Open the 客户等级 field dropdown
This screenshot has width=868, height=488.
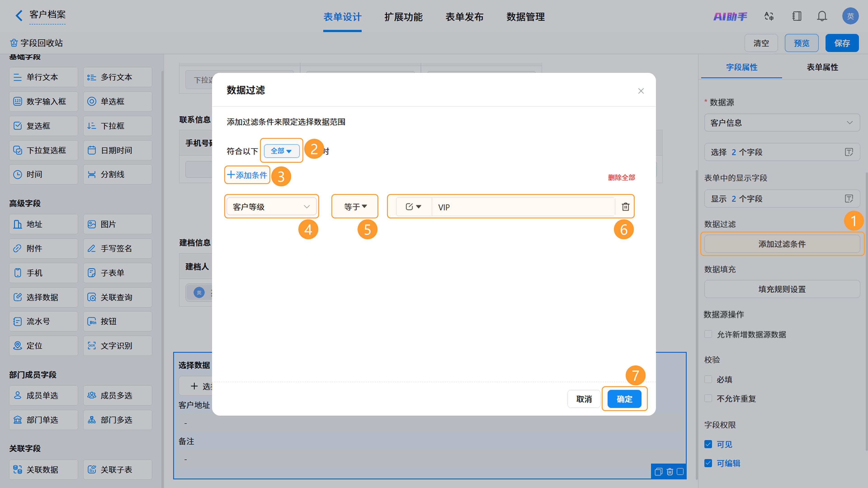(271, 207)
